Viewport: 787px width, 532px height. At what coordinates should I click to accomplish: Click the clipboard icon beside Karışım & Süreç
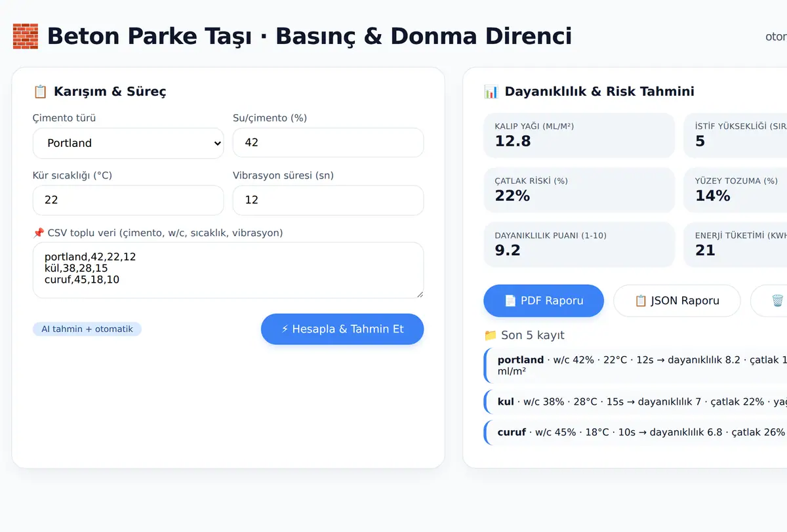coord(40,91)
